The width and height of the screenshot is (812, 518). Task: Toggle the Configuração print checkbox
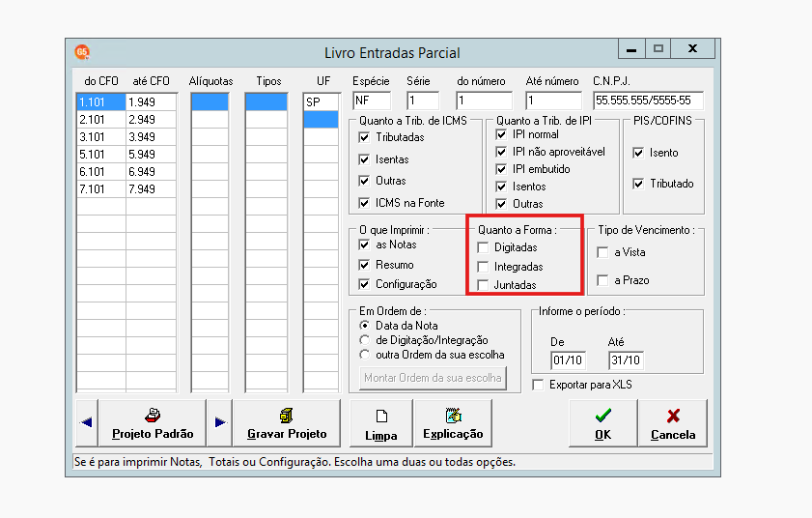point(365,284)
